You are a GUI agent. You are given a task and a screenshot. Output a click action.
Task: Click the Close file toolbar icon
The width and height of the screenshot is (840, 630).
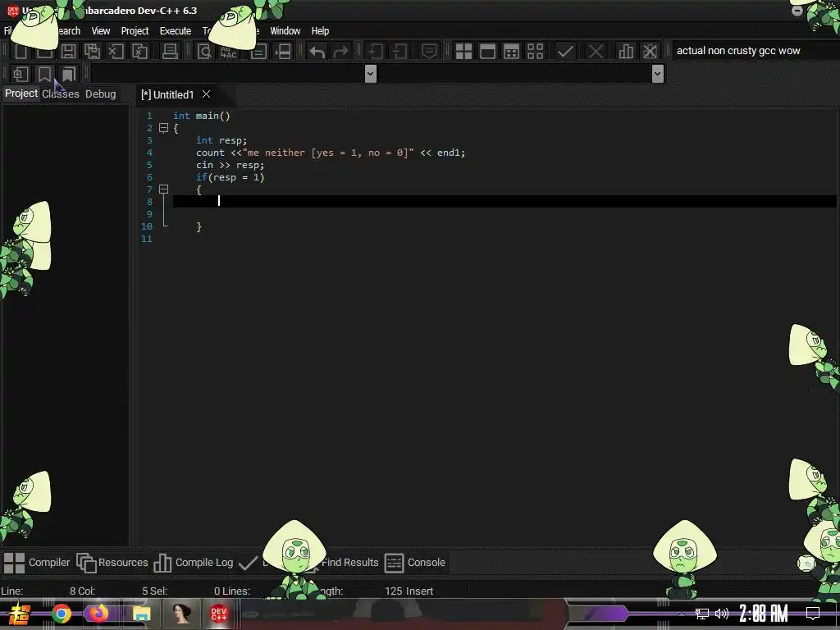click(x=116, y=52)
